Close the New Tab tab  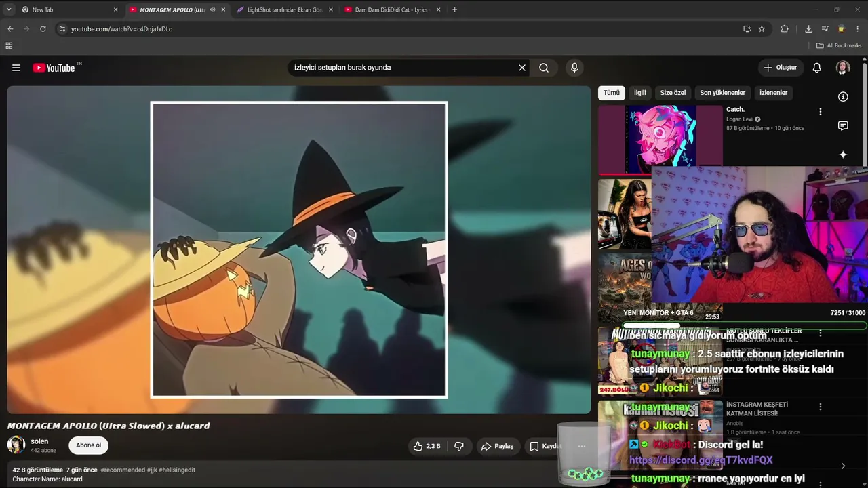click(x=115, y=9)
